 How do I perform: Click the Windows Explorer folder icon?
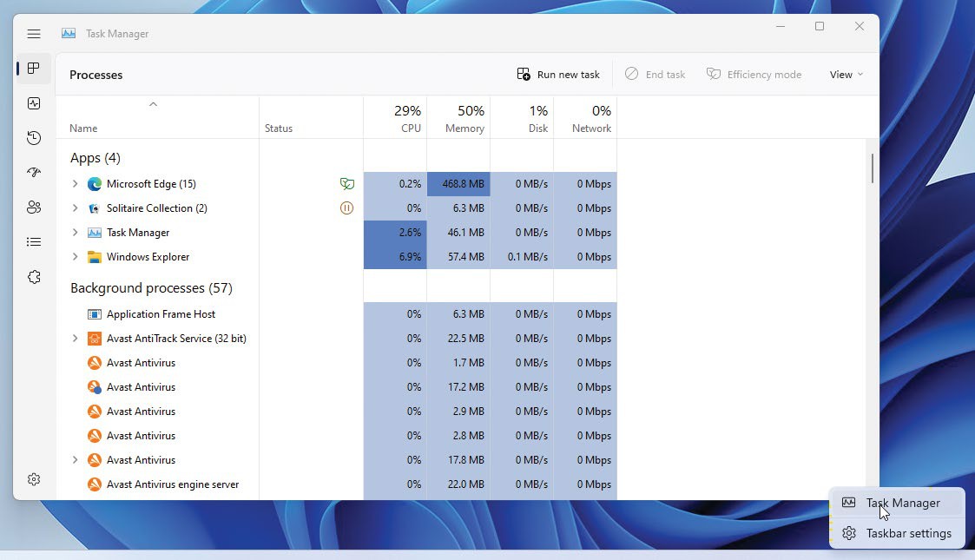tap(95, 257)
